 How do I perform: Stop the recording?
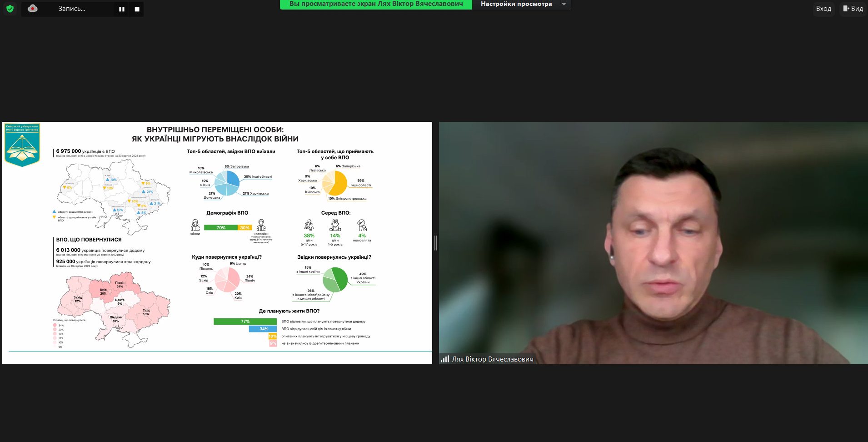(137, 9)
